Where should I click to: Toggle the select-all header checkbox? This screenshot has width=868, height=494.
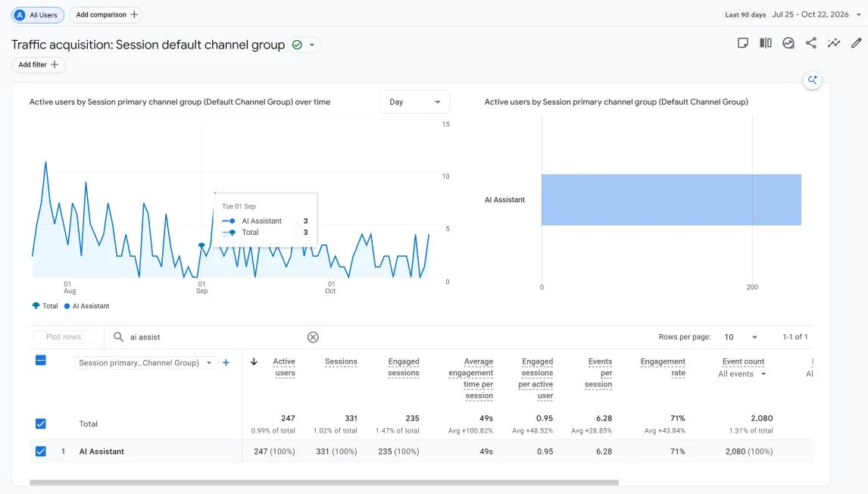pos(40,361)
